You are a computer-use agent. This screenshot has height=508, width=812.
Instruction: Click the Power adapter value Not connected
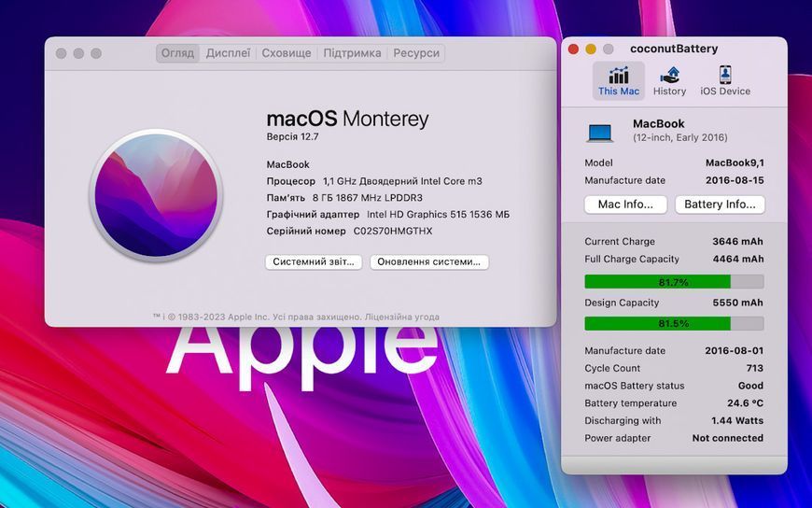point(728,438)
